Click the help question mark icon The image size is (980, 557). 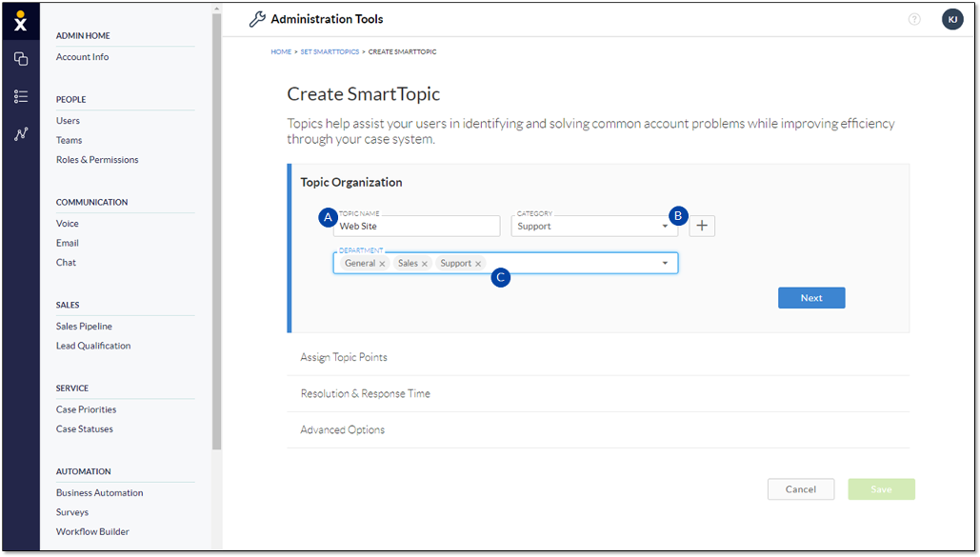[x=914, y=19]
